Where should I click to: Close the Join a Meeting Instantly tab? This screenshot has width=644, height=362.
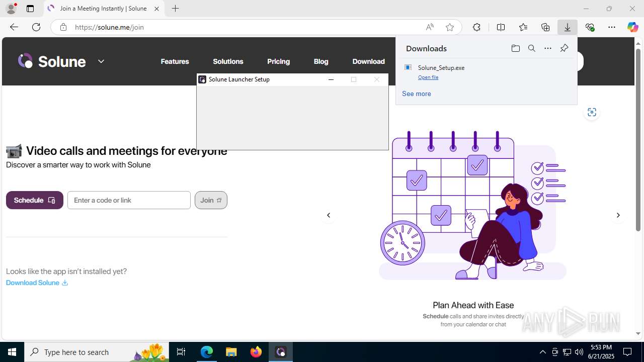[x=156, y=9]
